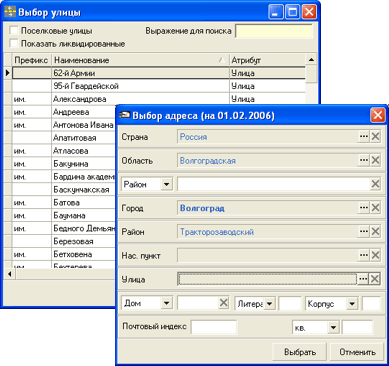
Task: Click the street list scroll left arrow
Action: [10, 274]
